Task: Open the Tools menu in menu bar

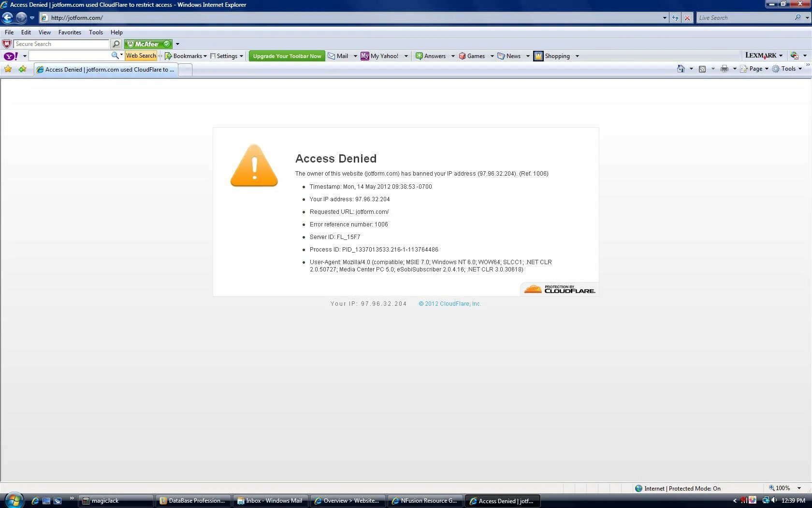Action: [96, 32]
